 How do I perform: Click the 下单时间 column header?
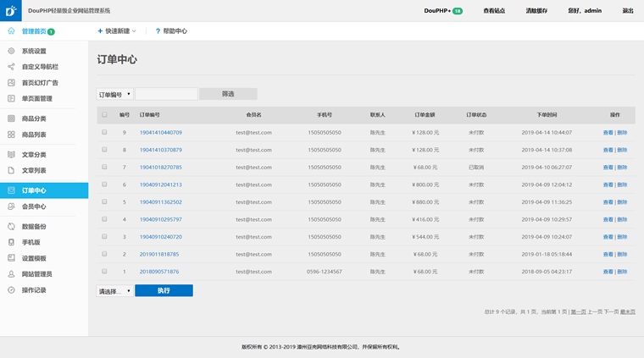[x=547, y=115]
